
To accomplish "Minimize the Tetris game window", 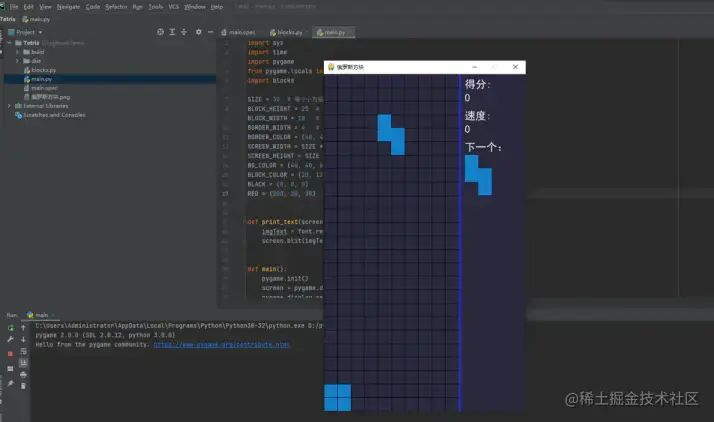I will pos(474,67).
